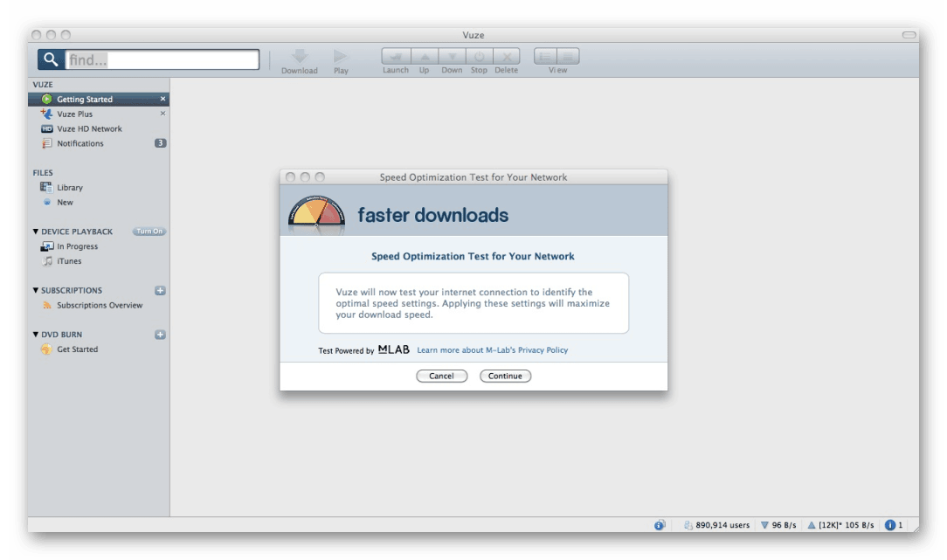Close the Vuze Plus sidebar entry
The height and width of the screenshot is (560, 947).
162,113
